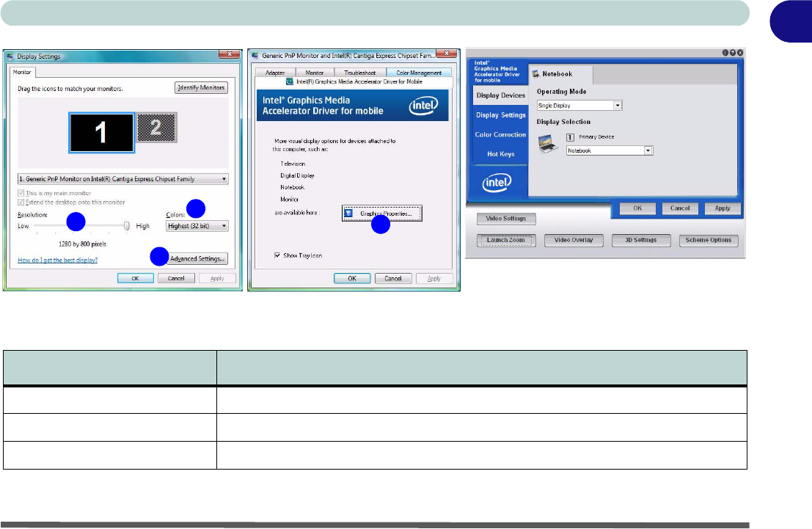Select Intel Graphics Media Accelerator Driver tab

354,81
